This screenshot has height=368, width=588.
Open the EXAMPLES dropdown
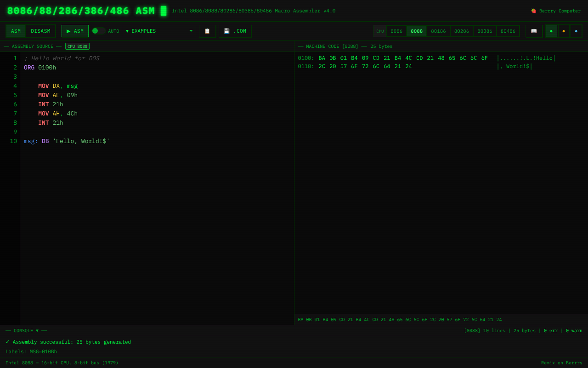(x=159, y=31)
